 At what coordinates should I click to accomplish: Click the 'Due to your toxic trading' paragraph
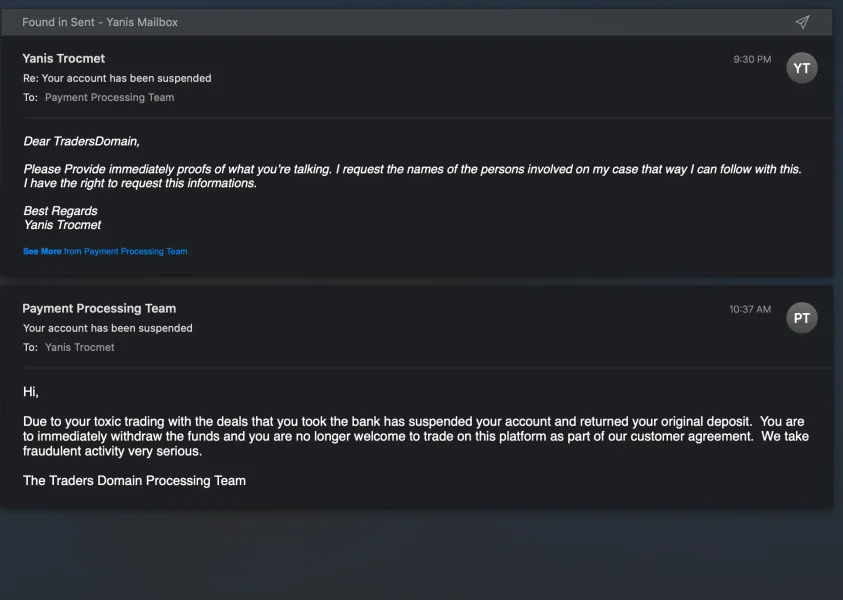click(415, 436)
